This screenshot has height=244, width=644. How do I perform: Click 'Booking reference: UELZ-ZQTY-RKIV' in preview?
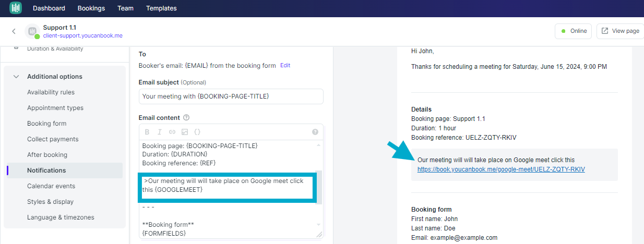point(463,138)
